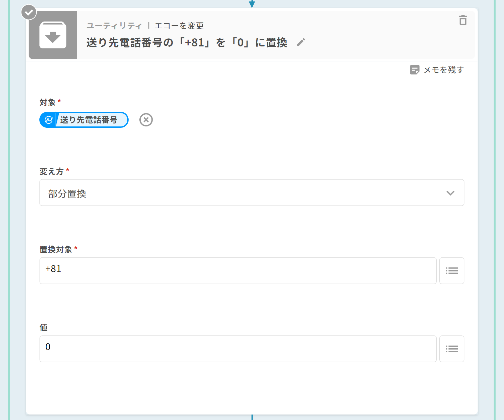
Task: Focus the 置換対象 field containing +81
Action: 238,271
